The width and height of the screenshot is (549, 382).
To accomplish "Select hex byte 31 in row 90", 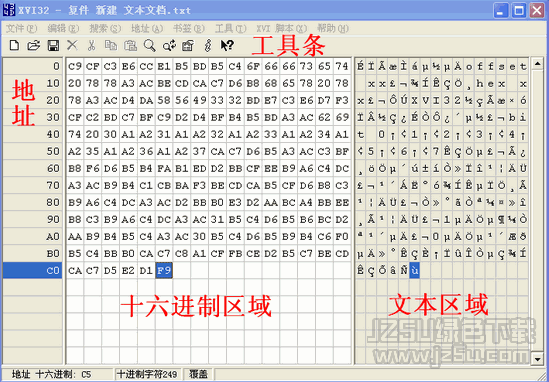I will (x=217, y=219).
